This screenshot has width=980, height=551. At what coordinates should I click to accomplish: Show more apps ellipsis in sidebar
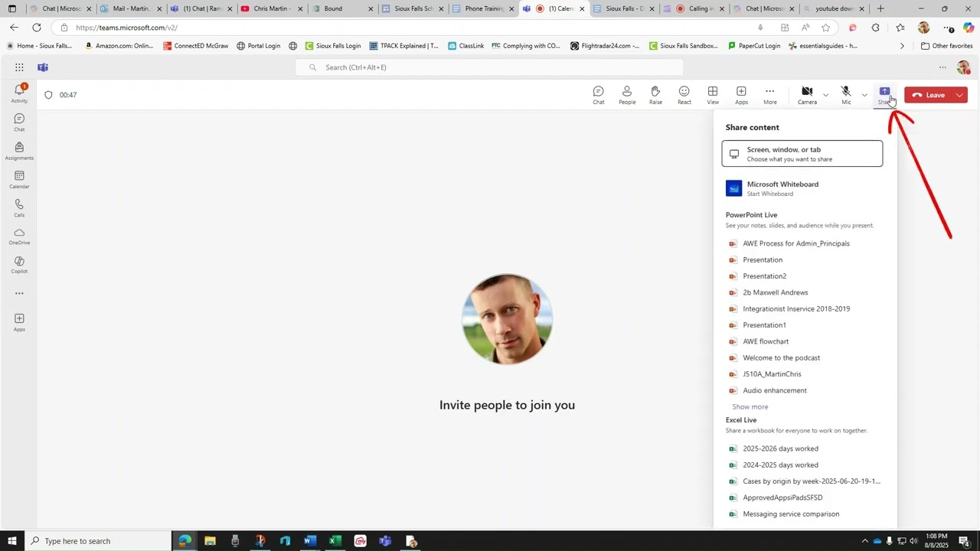(x=19, y=293)
